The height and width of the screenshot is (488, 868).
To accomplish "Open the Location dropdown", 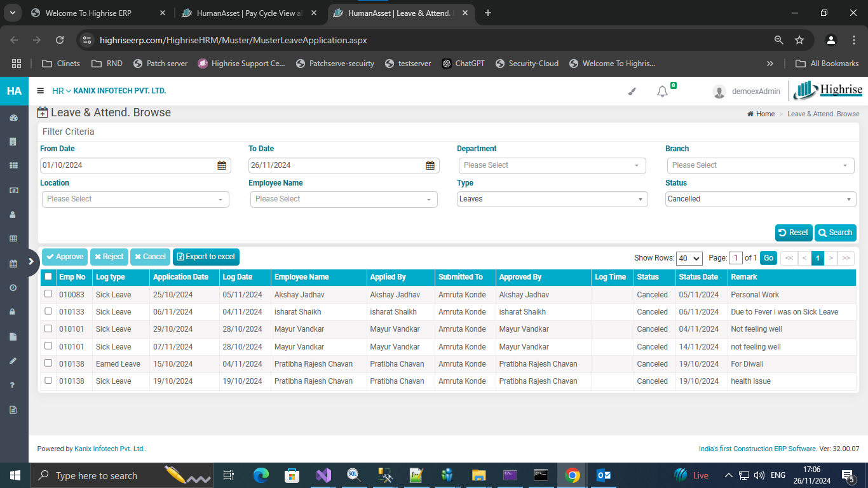I will 135,199.
